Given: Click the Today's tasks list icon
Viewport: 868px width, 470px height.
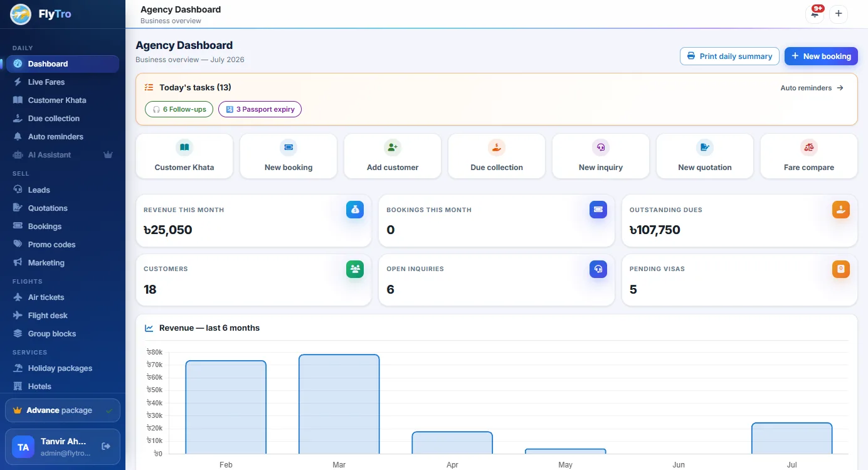Looking at the screenshot, I should (149, 88).
